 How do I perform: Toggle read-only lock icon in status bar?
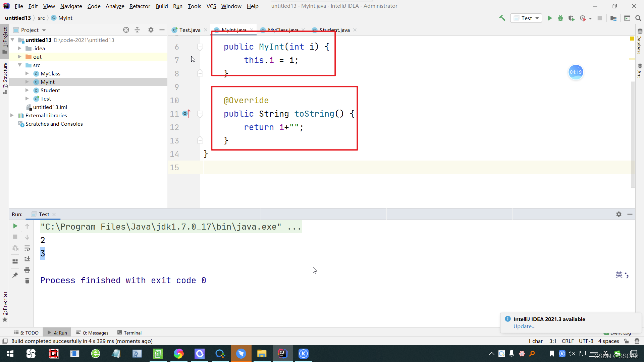626,341
